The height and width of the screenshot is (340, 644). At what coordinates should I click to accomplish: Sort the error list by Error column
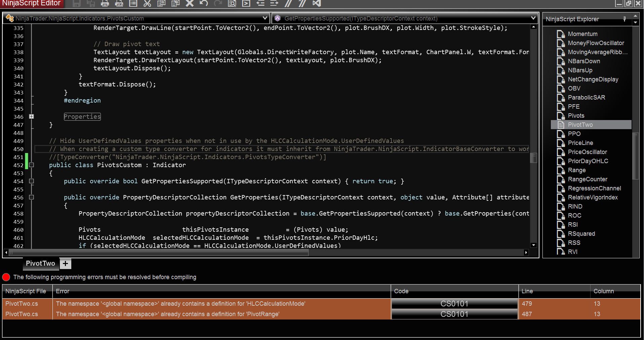point(222,291)
